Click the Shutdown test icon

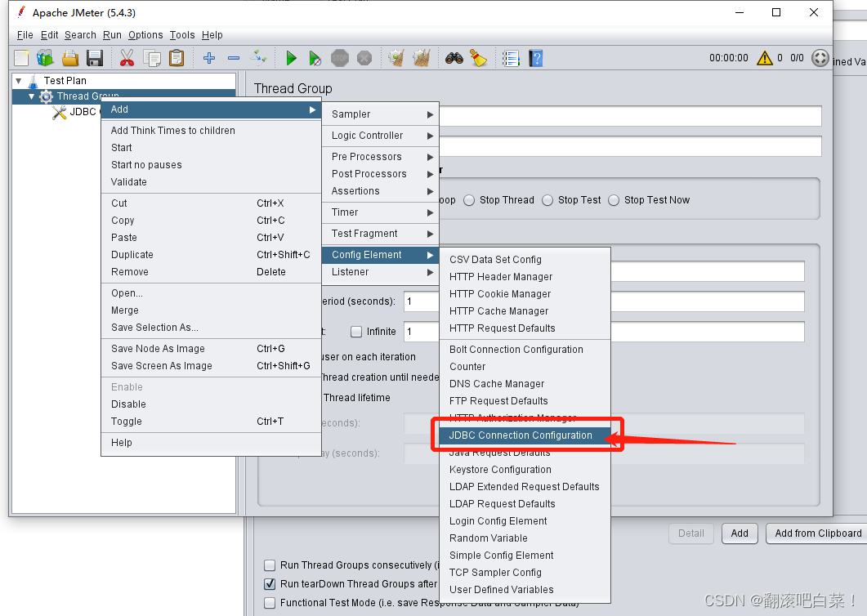364,57
